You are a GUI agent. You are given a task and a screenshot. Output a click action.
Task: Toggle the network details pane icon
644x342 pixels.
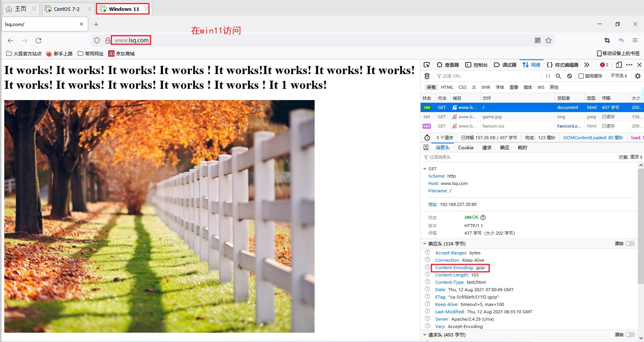426,147
